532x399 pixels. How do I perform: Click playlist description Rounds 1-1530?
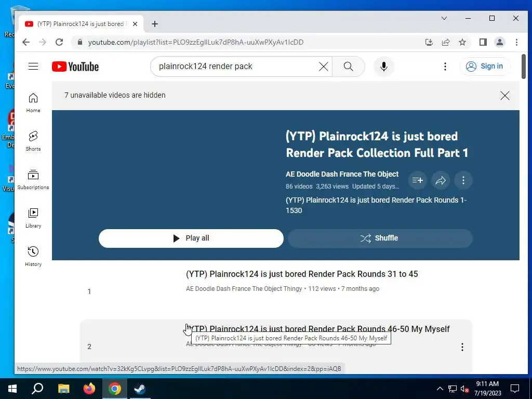[x=376, y=205]
